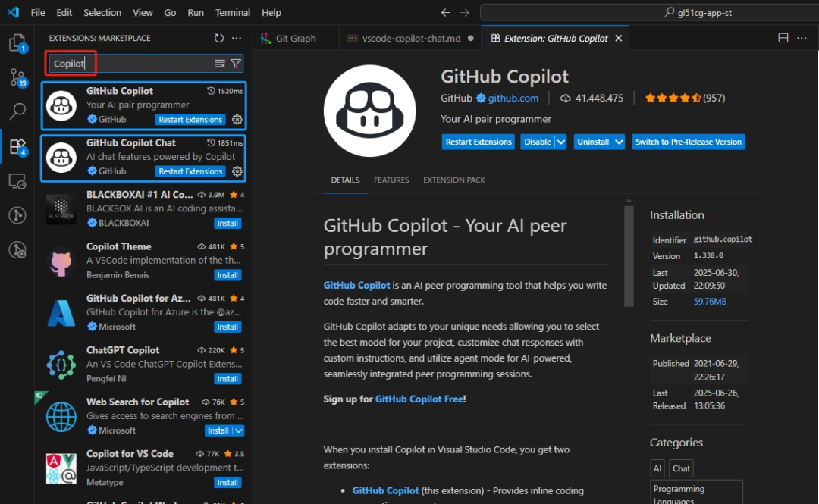The width and height of the screenshot is (819, 504).
Task: Clear extensions search results icon
Action: (x=219, y=64)
